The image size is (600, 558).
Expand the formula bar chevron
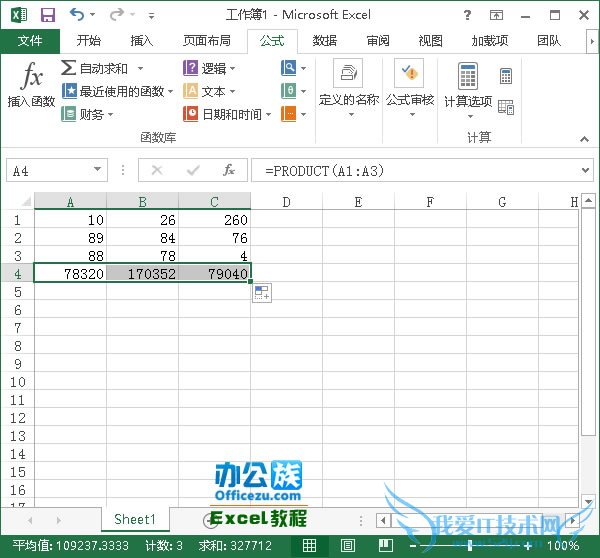586,171
